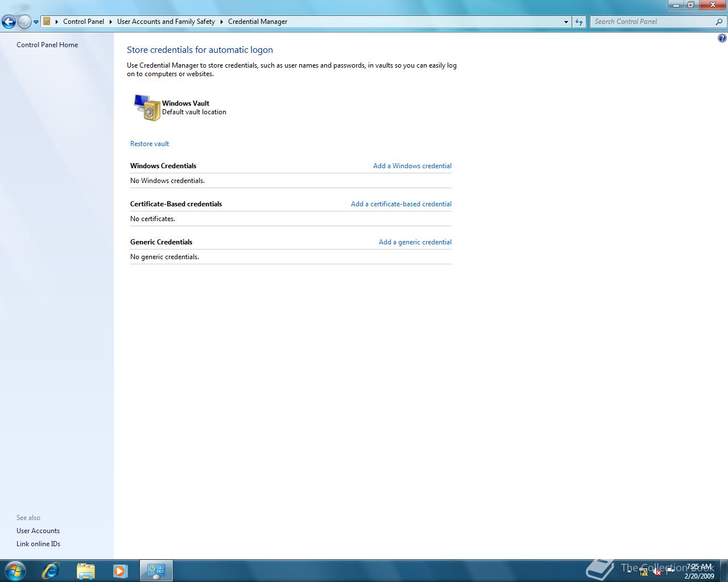Click the Windows Start orb

click(x=15, y=570)
